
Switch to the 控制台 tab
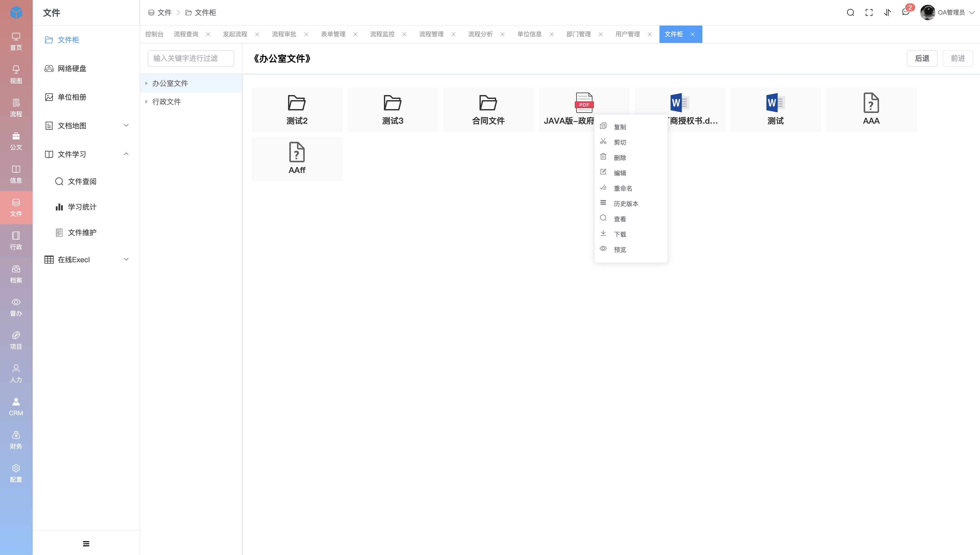154,34
